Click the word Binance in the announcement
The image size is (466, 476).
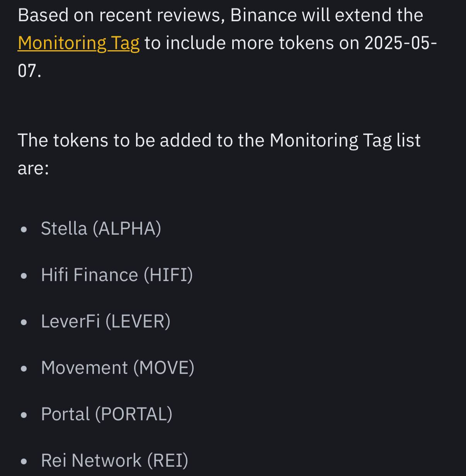[264, 15]
